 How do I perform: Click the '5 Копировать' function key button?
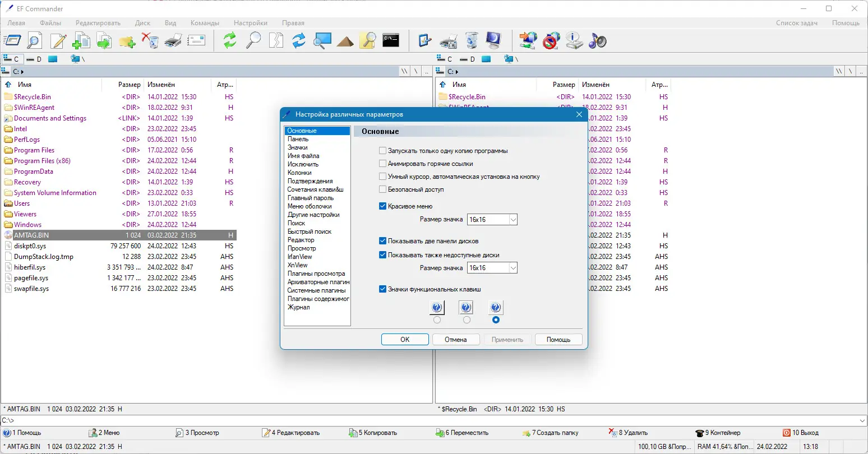373,433
